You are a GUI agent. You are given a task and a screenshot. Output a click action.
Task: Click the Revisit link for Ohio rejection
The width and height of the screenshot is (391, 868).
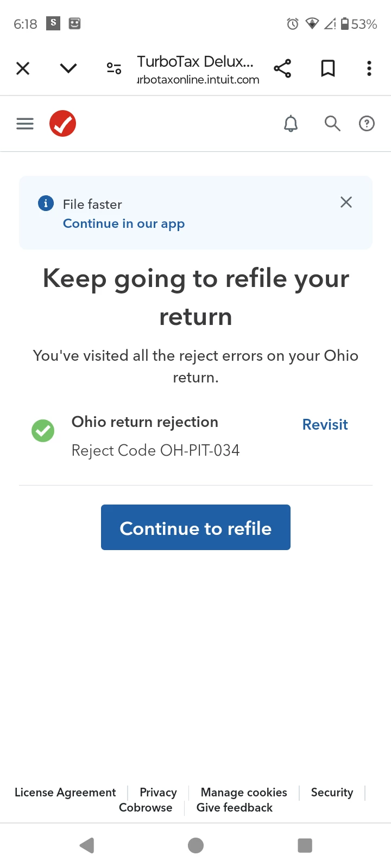pos(325,425)
